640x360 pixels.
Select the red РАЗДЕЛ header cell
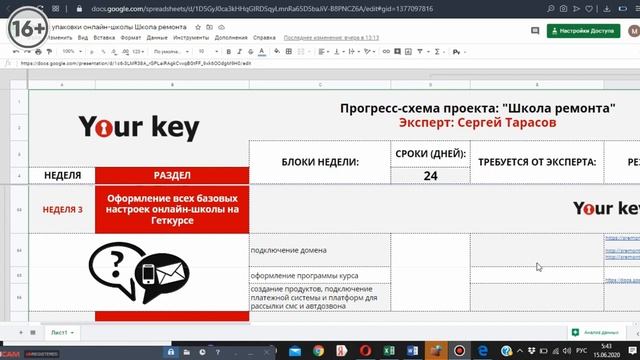(x=172, y=176)
